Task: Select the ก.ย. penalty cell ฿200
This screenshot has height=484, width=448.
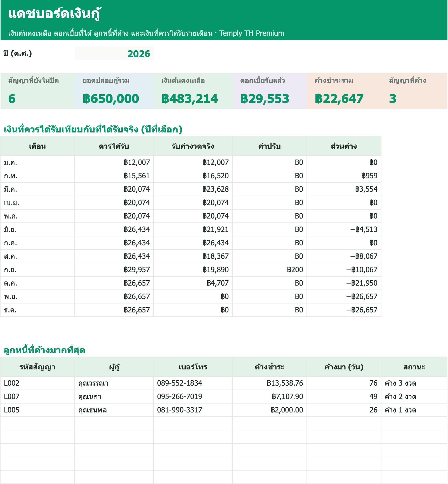Action: pos(270,270)
